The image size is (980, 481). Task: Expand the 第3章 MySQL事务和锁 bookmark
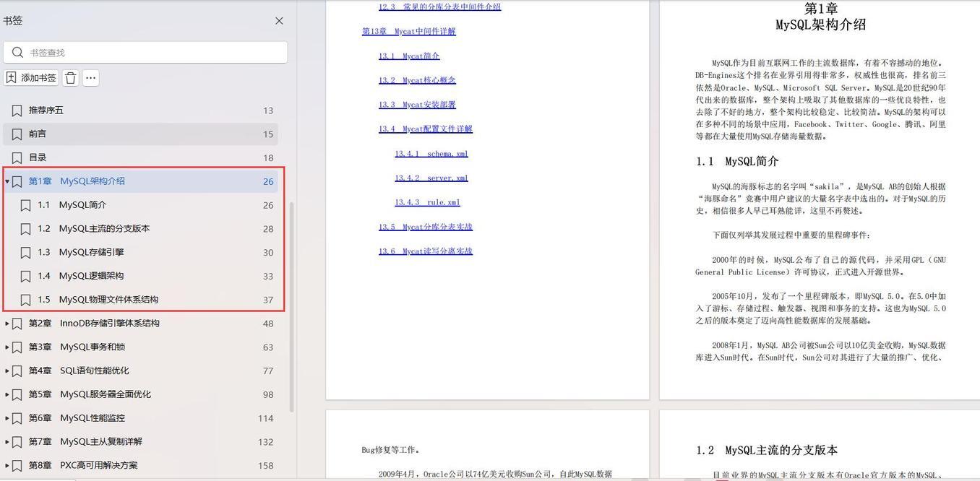(x=7, y=347)
